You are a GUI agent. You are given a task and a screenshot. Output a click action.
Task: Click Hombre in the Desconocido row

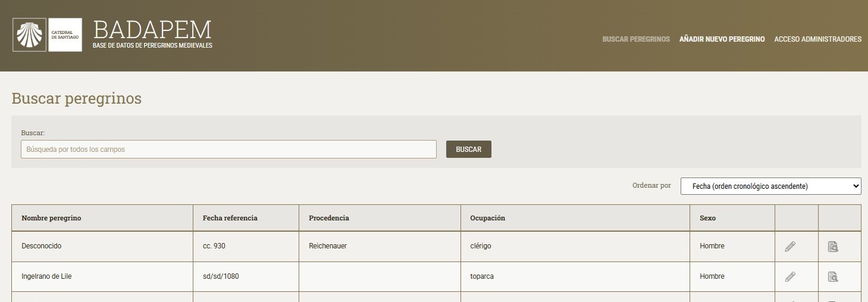(712, 246)
